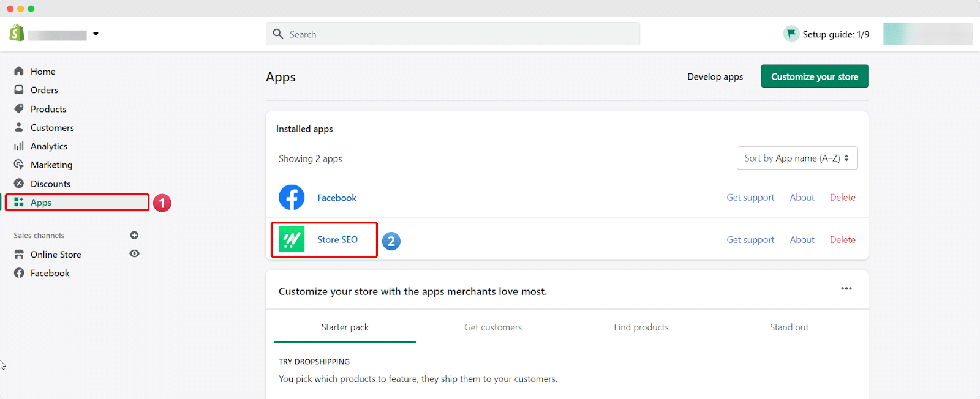This screenshot has width=980, height=399.
Task: Open the Products section
Action: coord(48,109)
